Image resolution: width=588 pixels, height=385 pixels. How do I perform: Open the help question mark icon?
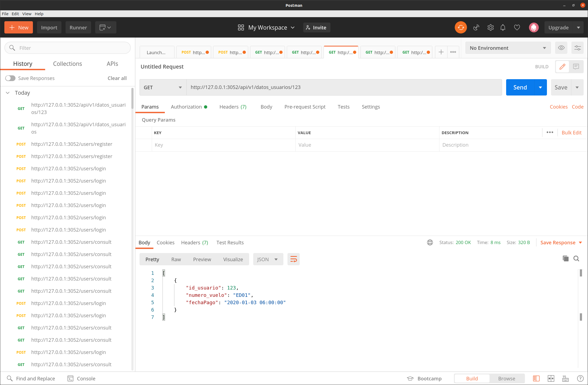click(580, 378)
